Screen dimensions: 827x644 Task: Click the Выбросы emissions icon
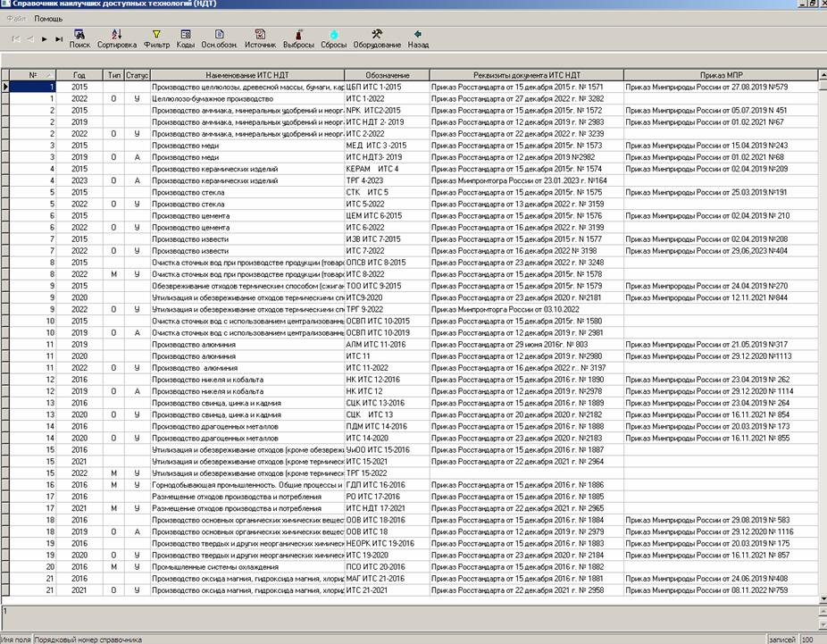click(x=298, y=38)
